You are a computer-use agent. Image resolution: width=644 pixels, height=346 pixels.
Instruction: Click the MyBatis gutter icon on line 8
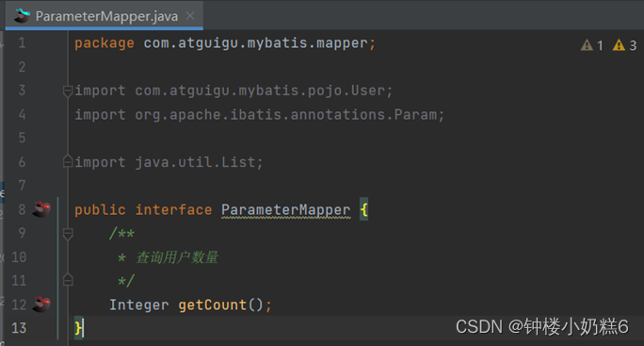coord(41,209)
